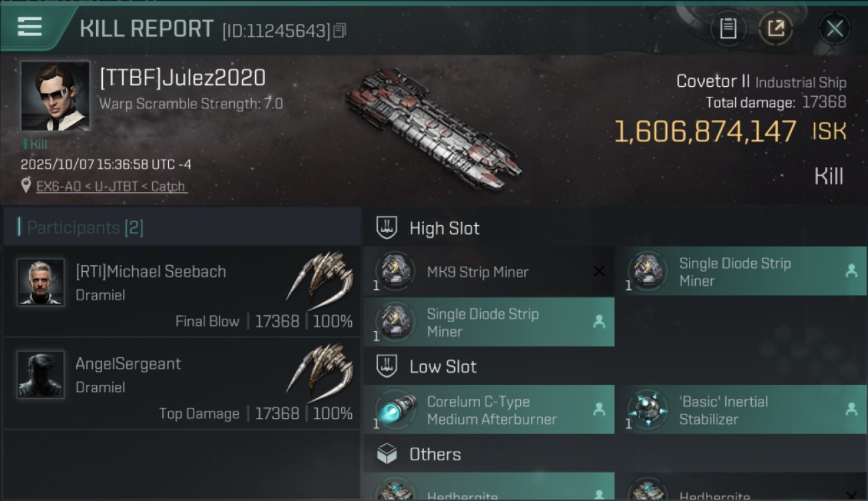
Task: Click the clipboard copy report icon
Action: (728, 29)
